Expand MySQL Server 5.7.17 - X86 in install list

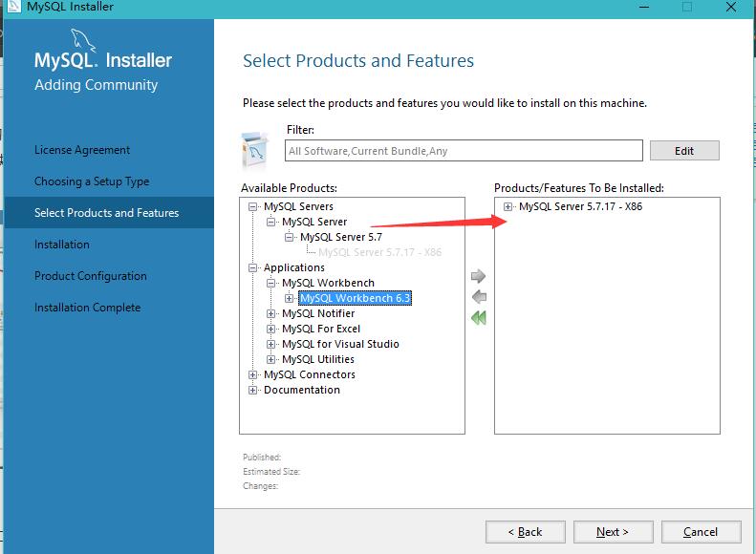click(508, 206)
